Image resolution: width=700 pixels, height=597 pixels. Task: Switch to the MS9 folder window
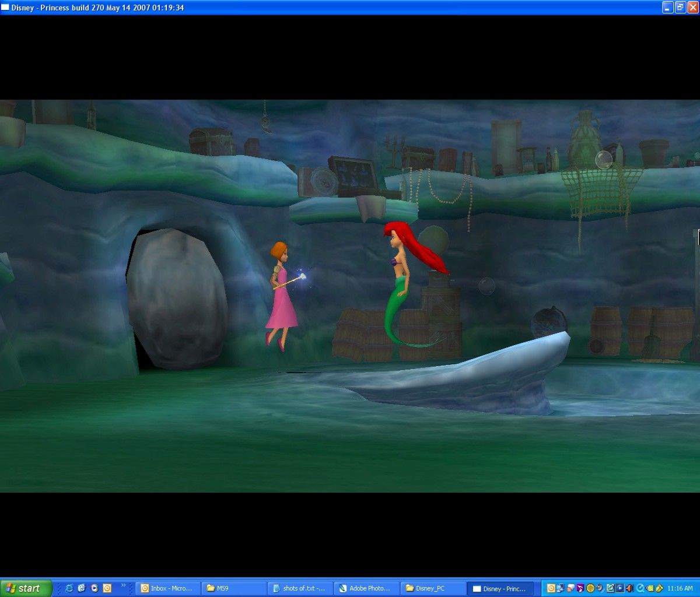coord(235,589)
